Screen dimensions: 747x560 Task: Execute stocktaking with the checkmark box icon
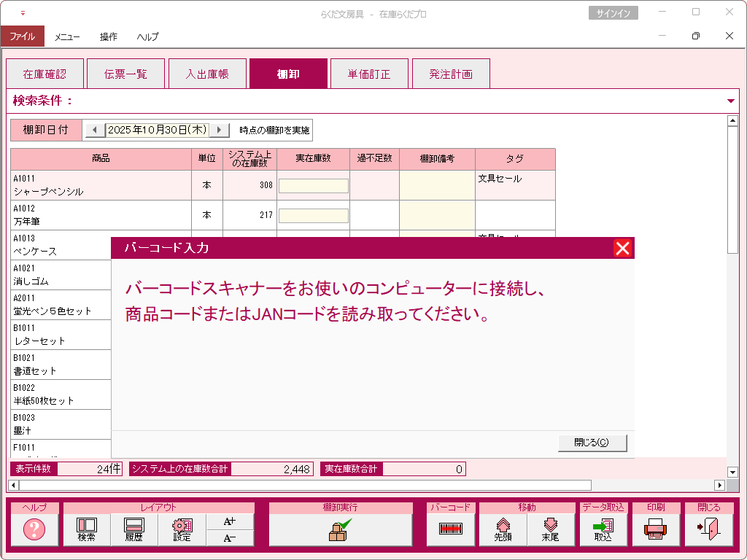click(340, 529)
